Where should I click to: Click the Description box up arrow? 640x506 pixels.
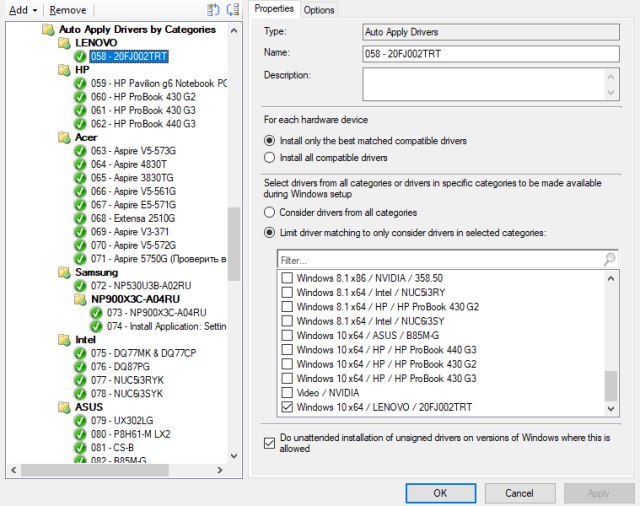pos(611,77)
